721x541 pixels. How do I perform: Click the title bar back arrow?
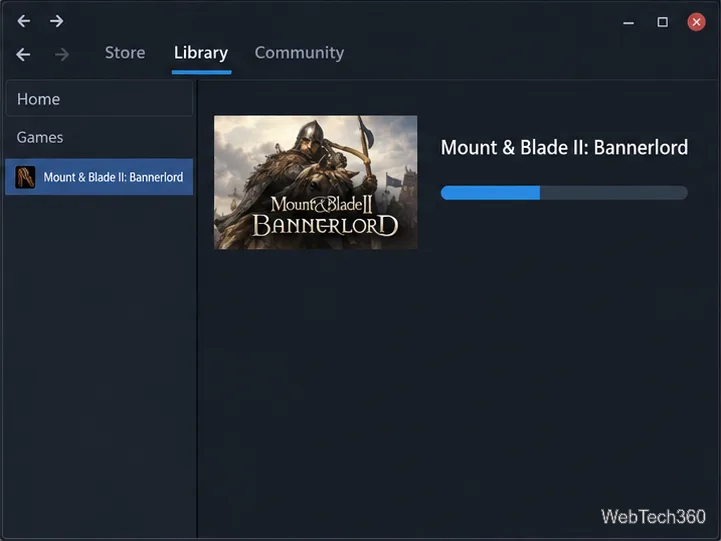click(24, 21)
